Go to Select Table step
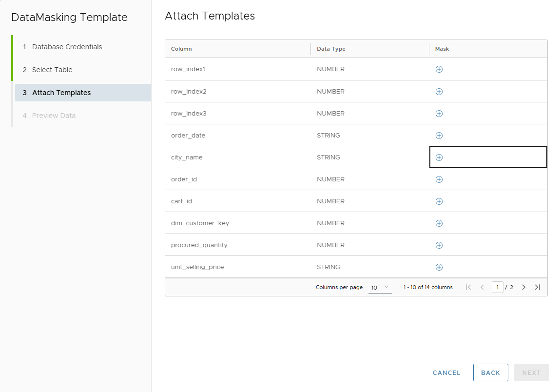The image size is (560, 392). [52, 70]
